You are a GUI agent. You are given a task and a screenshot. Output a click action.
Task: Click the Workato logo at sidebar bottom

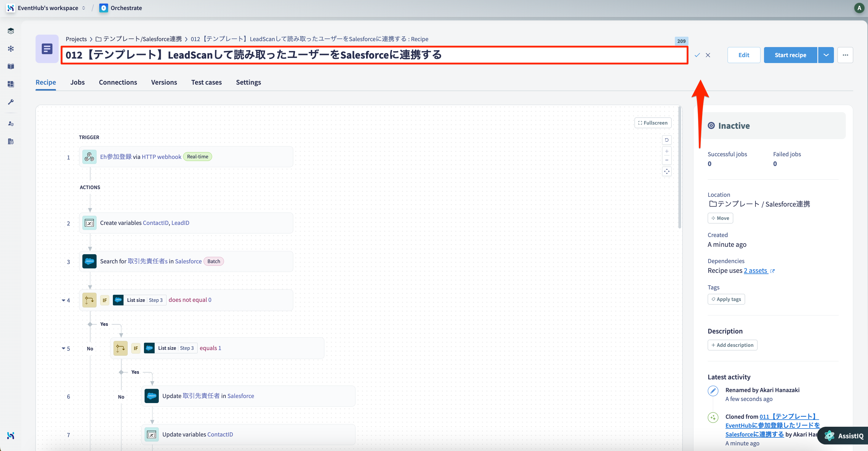coord(11,436)
